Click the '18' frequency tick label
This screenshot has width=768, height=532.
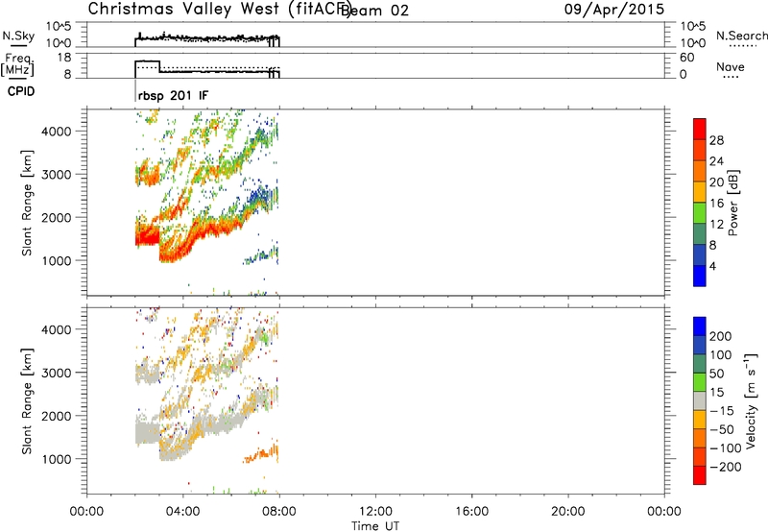pos(64,58)
